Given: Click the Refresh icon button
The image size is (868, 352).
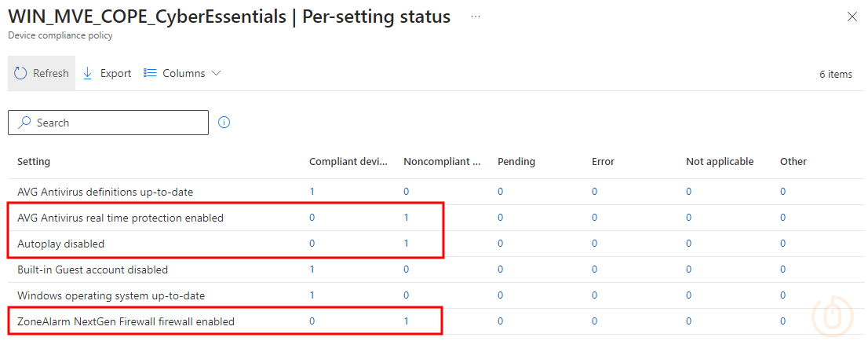Looking at the screenshot, I should tap(20, 73).
